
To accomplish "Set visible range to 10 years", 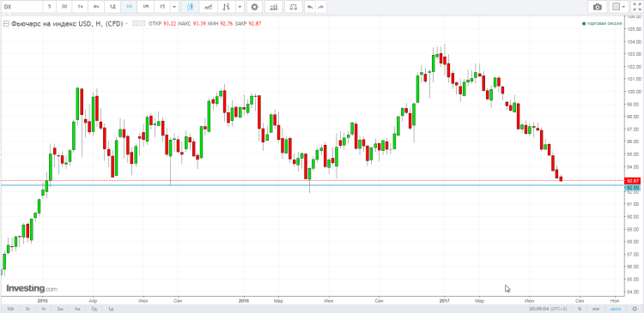I will (x=10, y=309).
